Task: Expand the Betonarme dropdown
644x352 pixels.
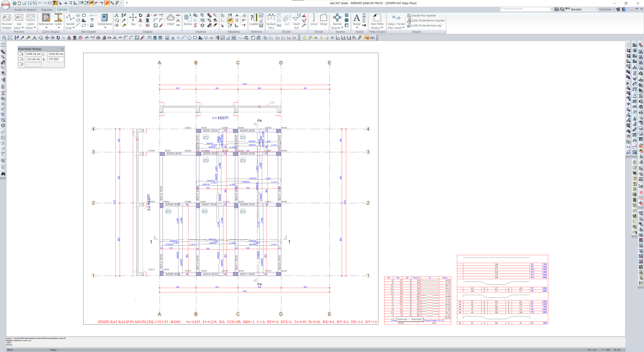Action: point(46,28)
